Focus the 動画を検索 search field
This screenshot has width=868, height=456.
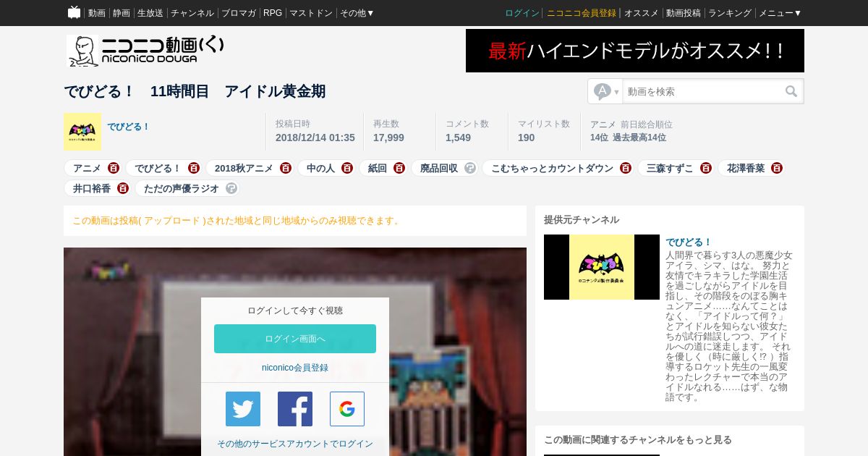[x=702, y=91]
